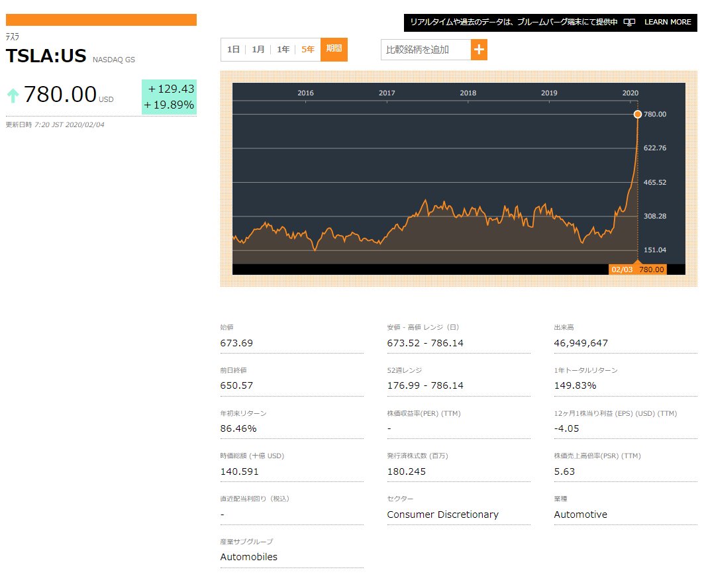Click the 308.28 y-axis value

coord(655,216)
